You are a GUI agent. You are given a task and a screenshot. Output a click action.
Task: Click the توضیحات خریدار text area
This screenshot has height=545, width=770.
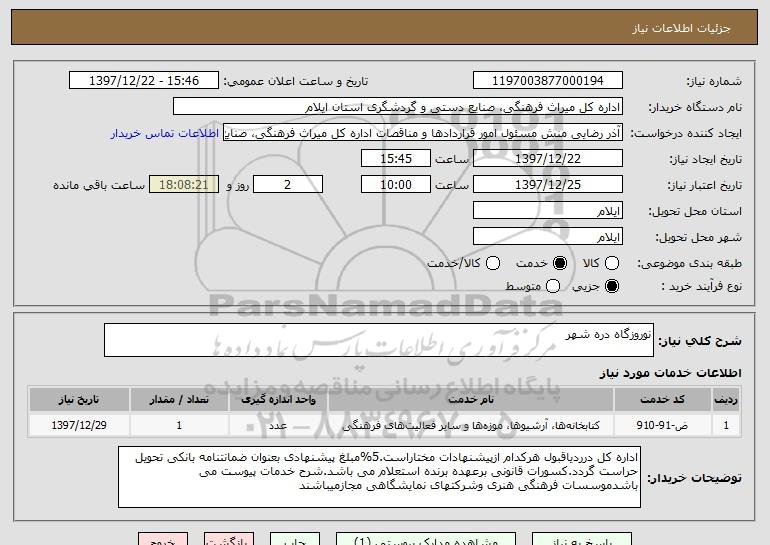(379, 477)
